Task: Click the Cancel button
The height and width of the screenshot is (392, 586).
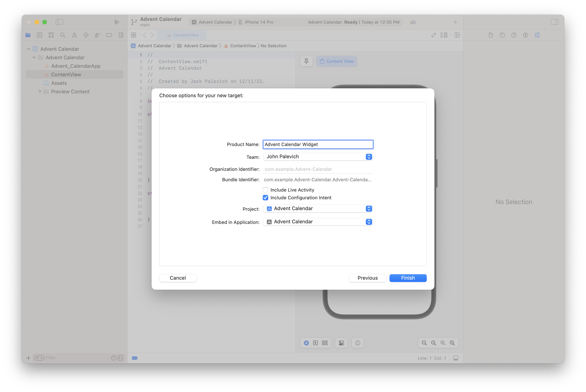Action: tap(178, 278)
